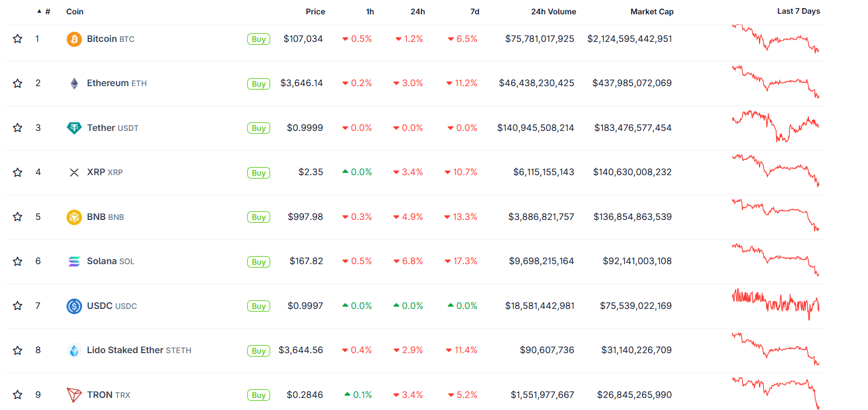The width and height of the screenshot is (868, 410).
Task: Open the Lido Staked Ether coin link
Action: click(x=125, y=350)
